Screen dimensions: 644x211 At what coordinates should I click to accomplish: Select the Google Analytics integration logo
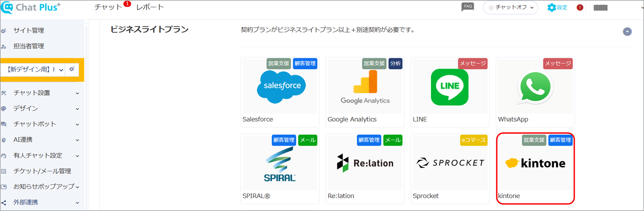pos(365,87)
